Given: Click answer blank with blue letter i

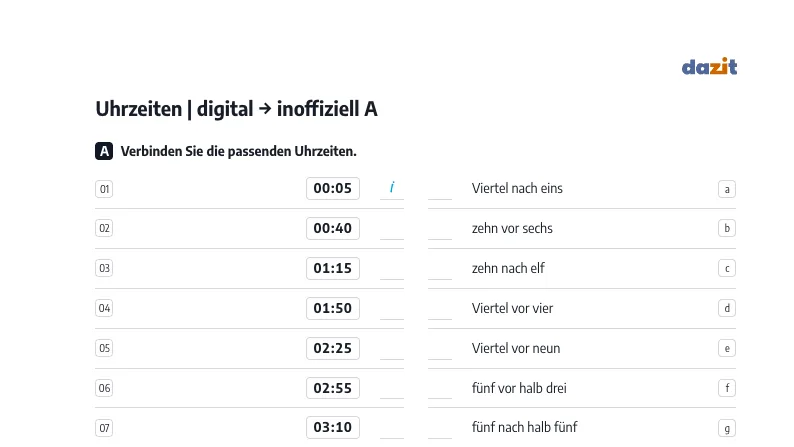Looking at the screenshot, I should [x=392, y=189].
